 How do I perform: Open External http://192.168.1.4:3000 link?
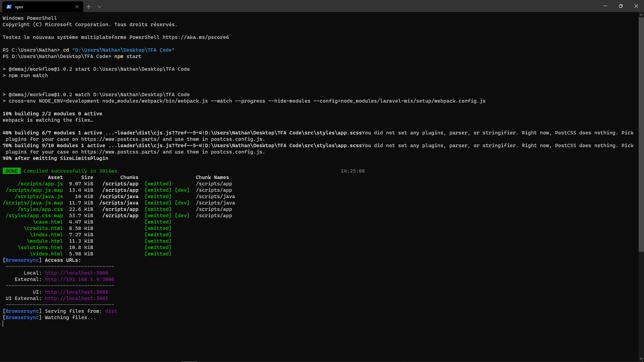[79, 279]
